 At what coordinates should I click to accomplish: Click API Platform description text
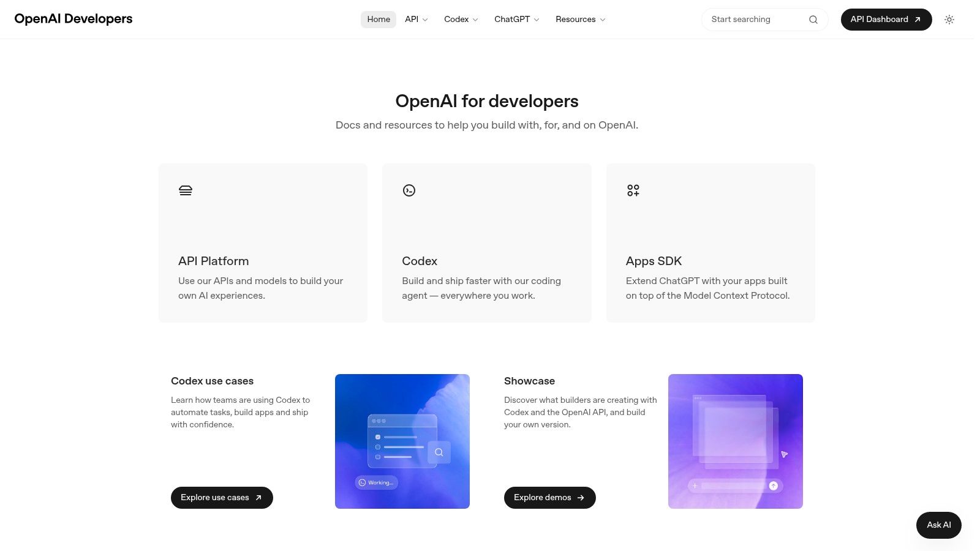pos(260,288)
